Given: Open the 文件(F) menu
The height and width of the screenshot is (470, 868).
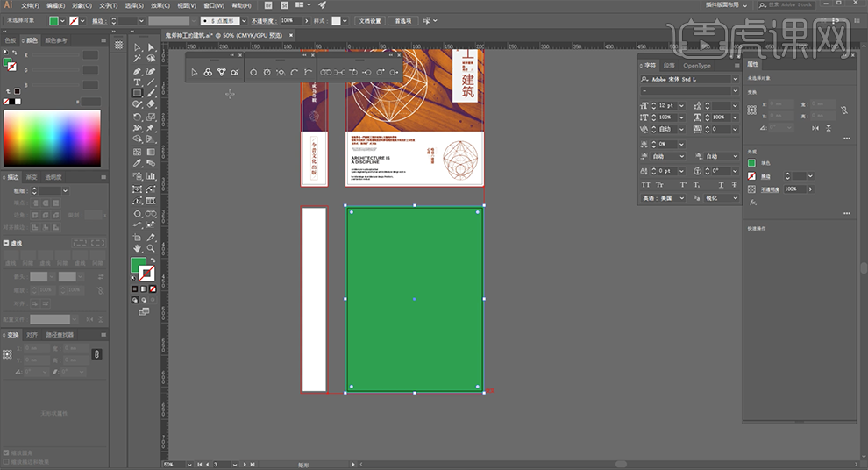Looking at the screenshot, I should [30, 5].
